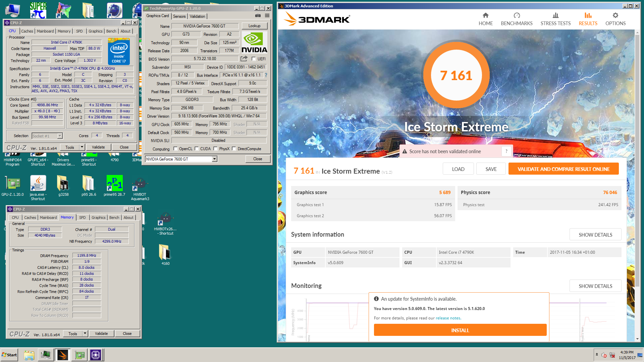Open Socket #1 selection dropdown in CPU-Z
644x362 pixels.
point(60,136)
